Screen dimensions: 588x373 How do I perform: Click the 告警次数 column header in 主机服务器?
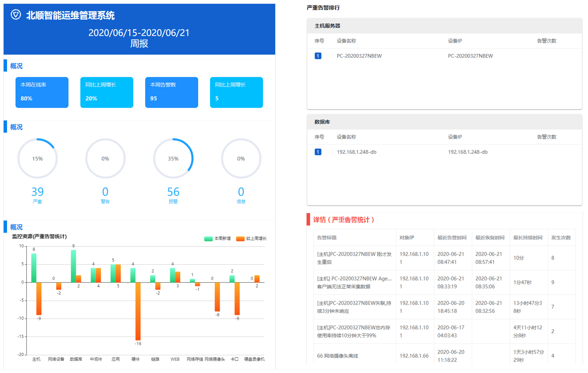(547, 41)
